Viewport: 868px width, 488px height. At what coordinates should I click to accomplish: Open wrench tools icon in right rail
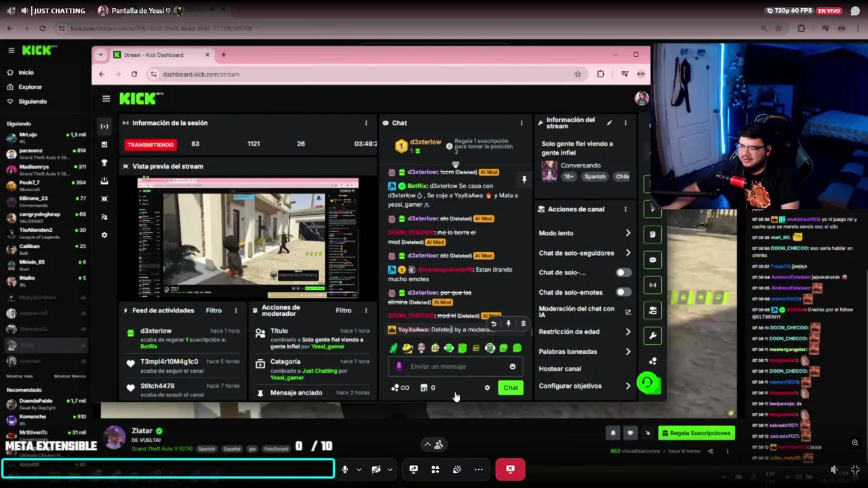652,335
